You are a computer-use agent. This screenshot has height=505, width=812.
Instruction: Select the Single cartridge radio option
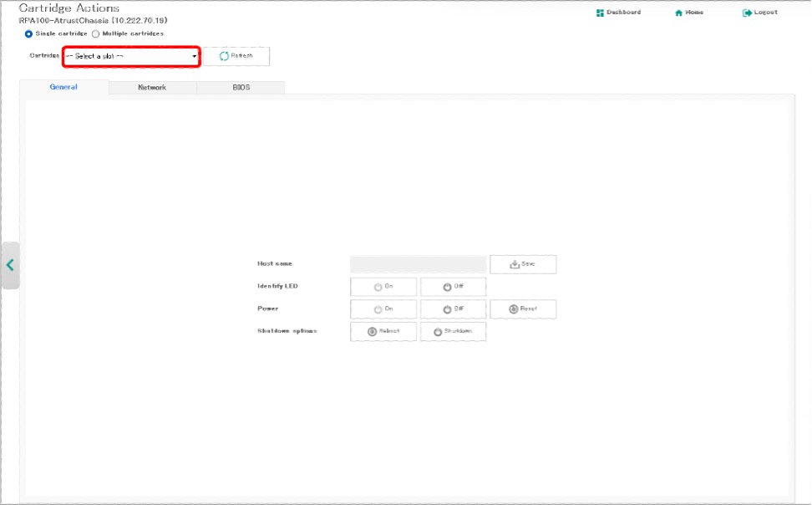29,33
